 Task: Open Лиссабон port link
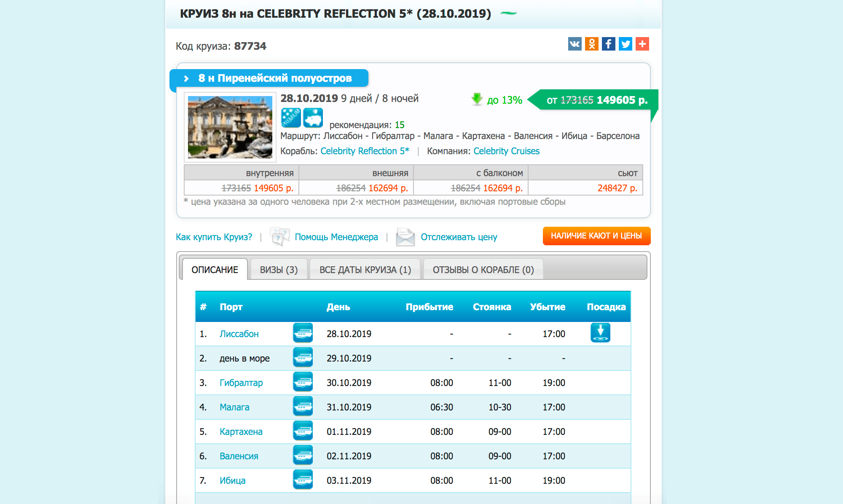(x=239, y=334)
